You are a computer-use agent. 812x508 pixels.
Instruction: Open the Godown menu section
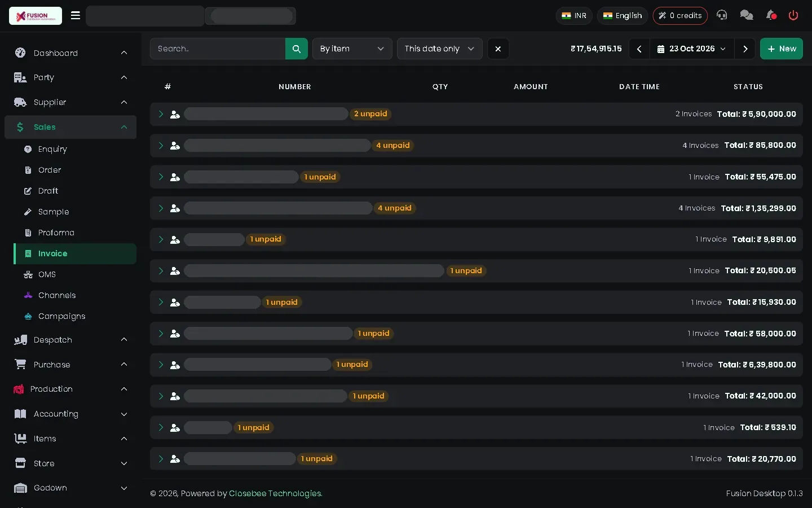pos(70,488)
